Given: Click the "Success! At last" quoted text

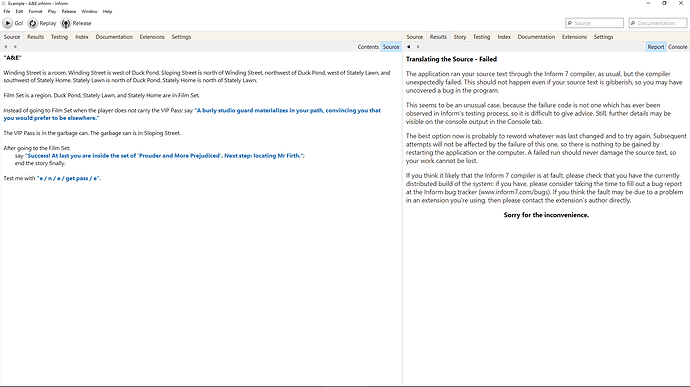Looking at the screenshot, I should coord(164,155).
